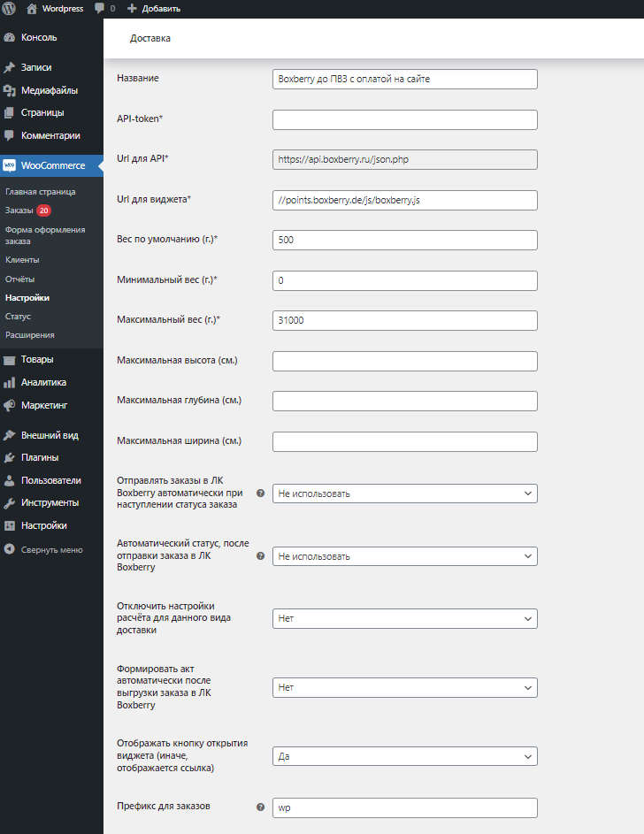Click Свернуть меню text
644x834 pixels.
click(x=52, y=550)
